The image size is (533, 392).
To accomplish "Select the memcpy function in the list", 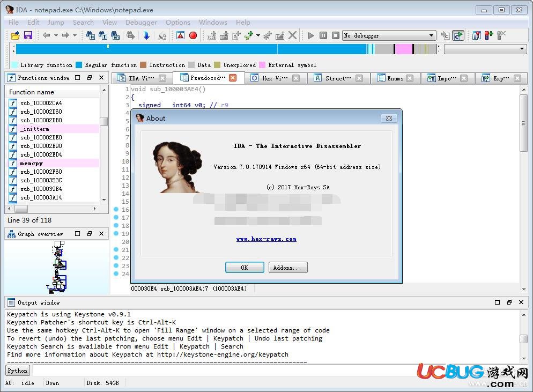I will pyautogui.click(x=54, y=163).
